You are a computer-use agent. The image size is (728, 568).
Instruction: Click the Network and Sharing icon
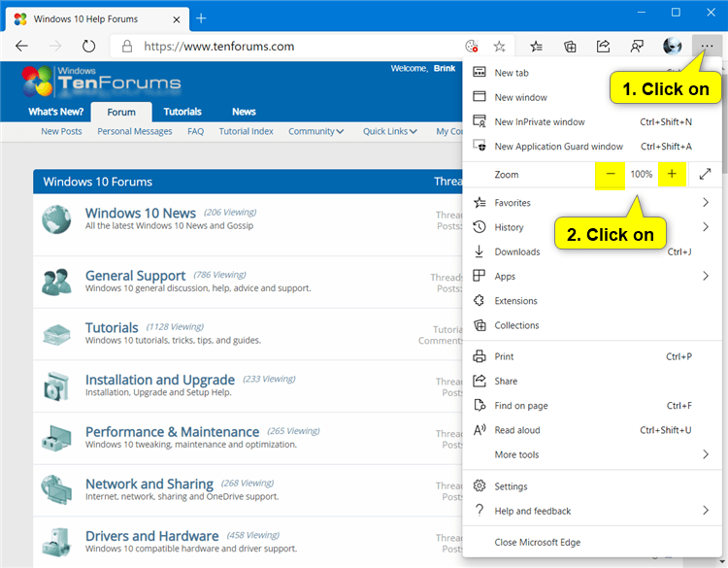tap(56, 489)
